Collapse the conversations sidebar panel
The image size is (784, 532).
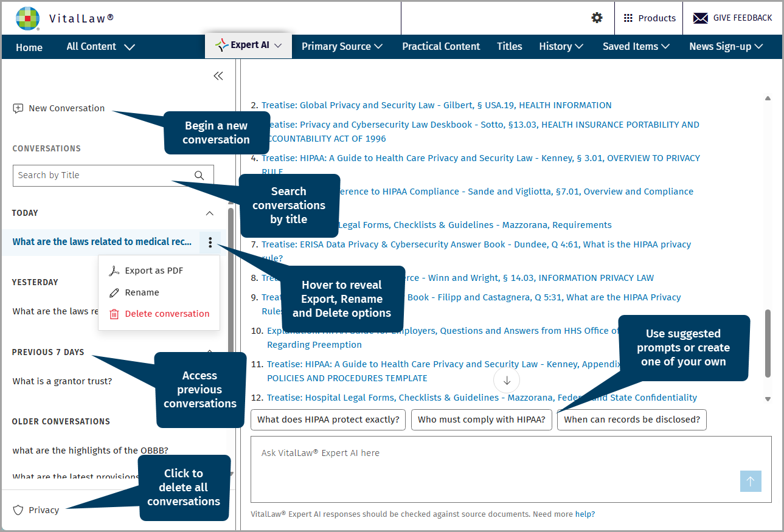(x=218, y=76)
